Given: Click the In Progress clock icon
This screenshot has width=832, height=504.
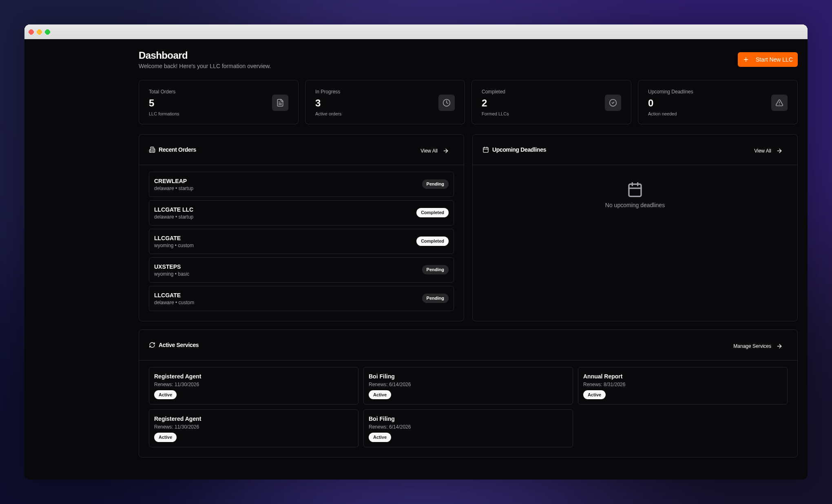Looking at the screenshot, I should (x=447, y=103).
